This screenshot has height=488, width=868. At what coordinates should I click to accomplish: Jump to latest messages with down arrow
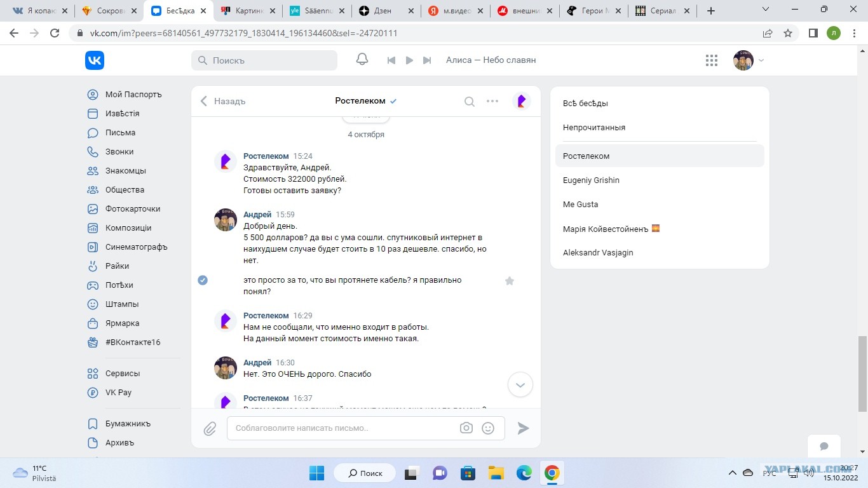(520, 384)
